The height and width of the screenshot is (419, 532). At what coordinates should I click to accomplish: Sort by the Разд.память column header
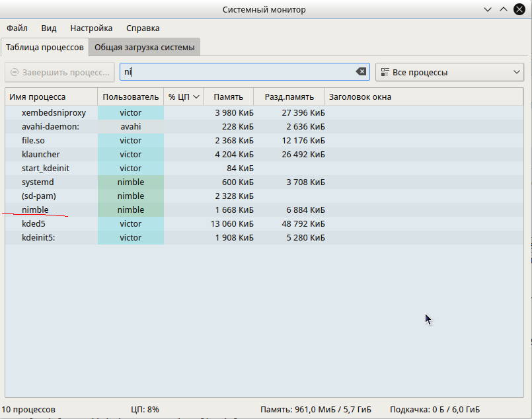click(x=289, y=96)
